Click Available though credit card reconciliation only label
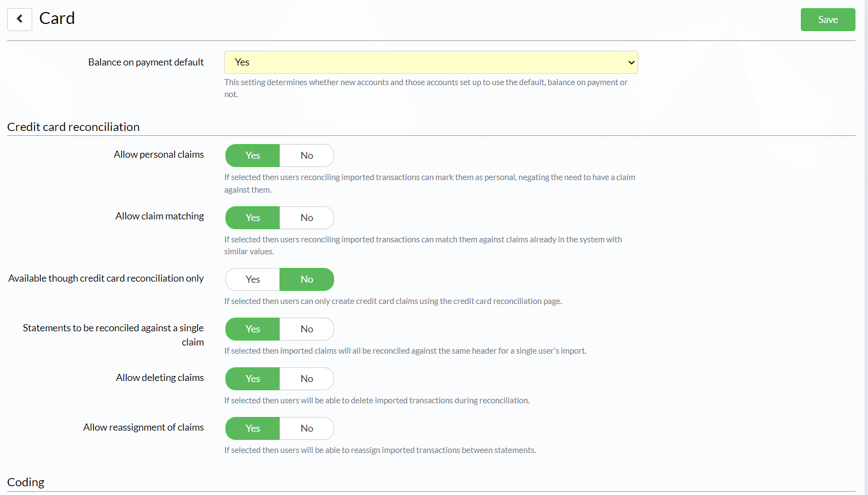Viewport: 868px width, 495px height. coord(106,278)
